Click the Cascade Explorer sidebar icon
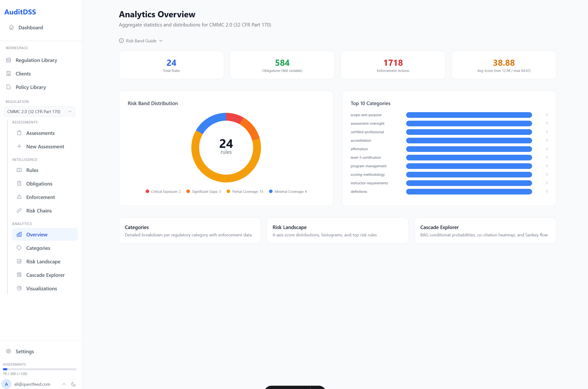The width and height of the screenshot is (588, 389). (19, 275)
